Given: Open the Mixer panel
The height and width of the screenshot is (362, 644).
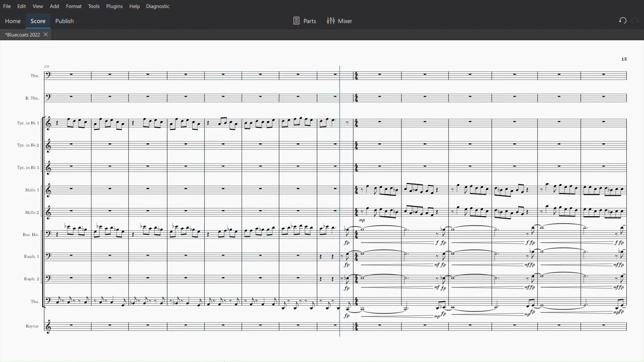Looking at the screenshot, I should [x=339, y=21].
